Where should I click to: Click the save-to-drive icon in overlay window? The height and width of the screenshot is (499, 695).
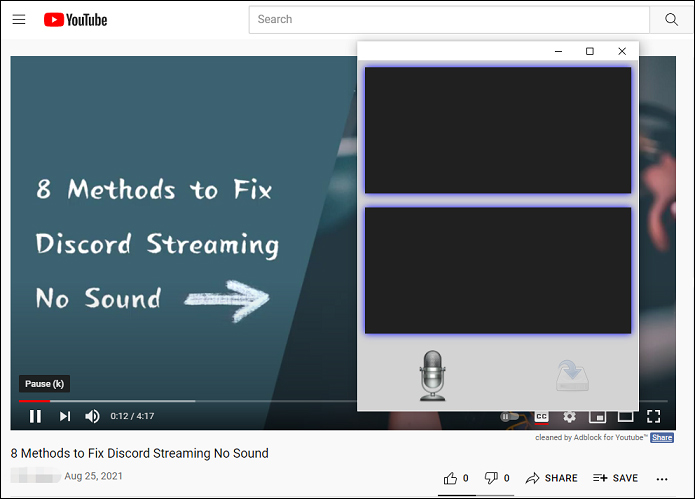coord(572,375)
